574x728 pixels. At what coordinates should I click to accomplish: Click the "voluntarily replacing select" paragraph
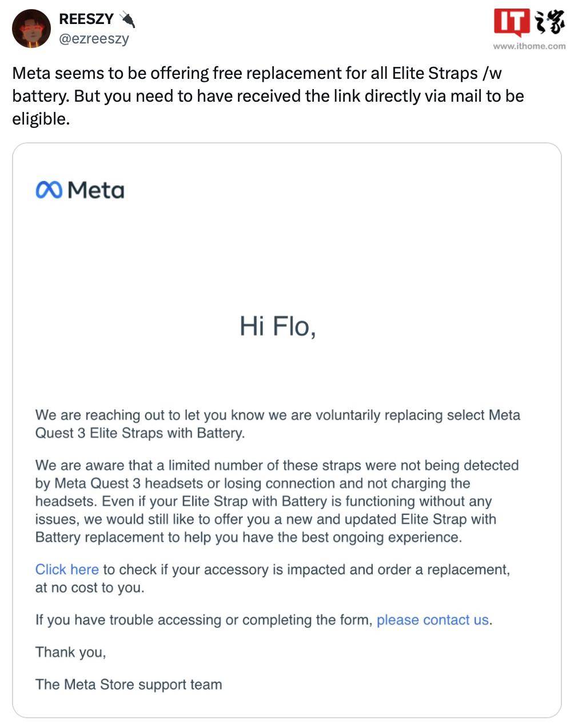pos(278,424)
